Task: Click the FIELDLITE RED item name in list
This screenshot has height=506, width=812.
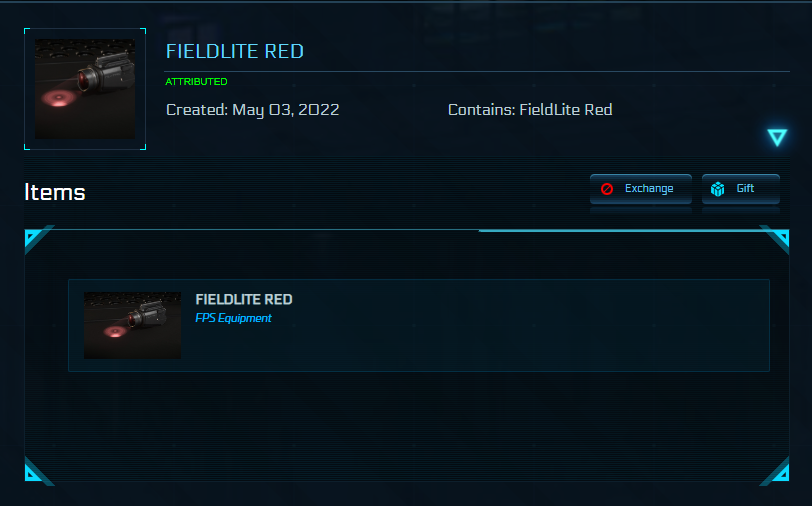Action: (244, 300)
